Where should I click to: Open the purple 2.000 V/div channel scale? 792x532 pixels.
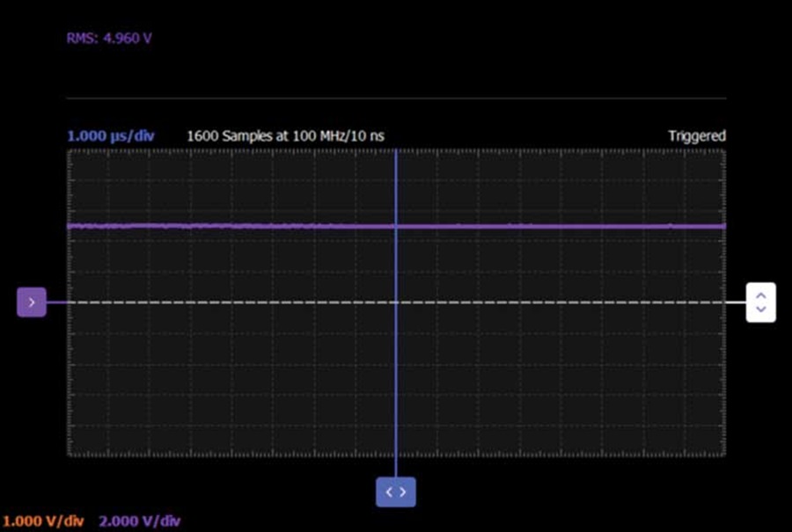139,521
